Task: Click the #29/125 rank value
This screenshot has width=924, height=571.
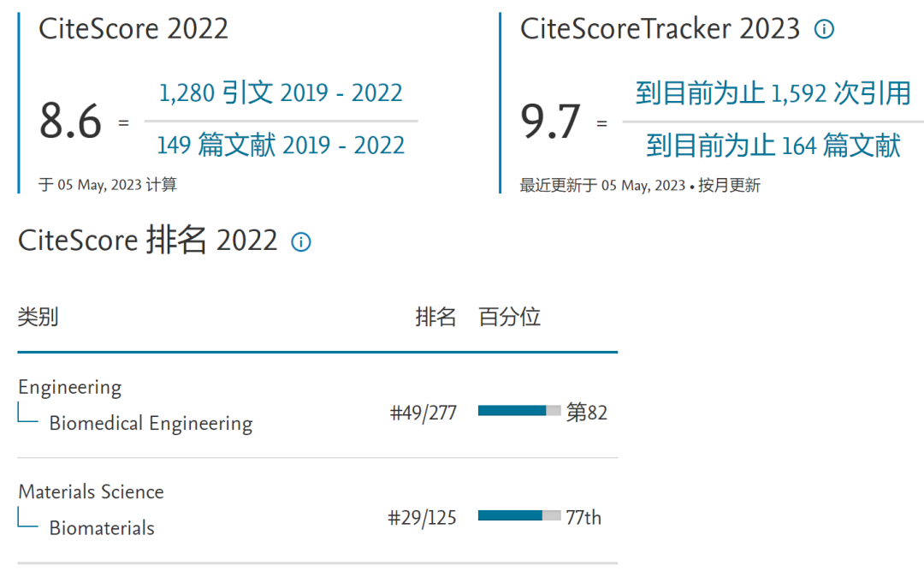Action: (x=422, y=517)
